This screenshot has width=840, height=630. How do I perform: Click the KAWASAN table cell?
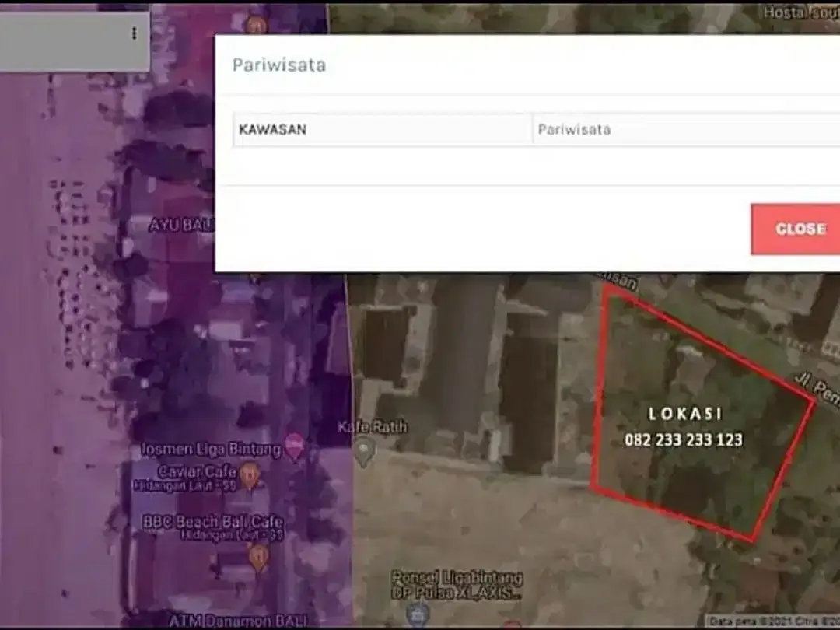[383, 130]
